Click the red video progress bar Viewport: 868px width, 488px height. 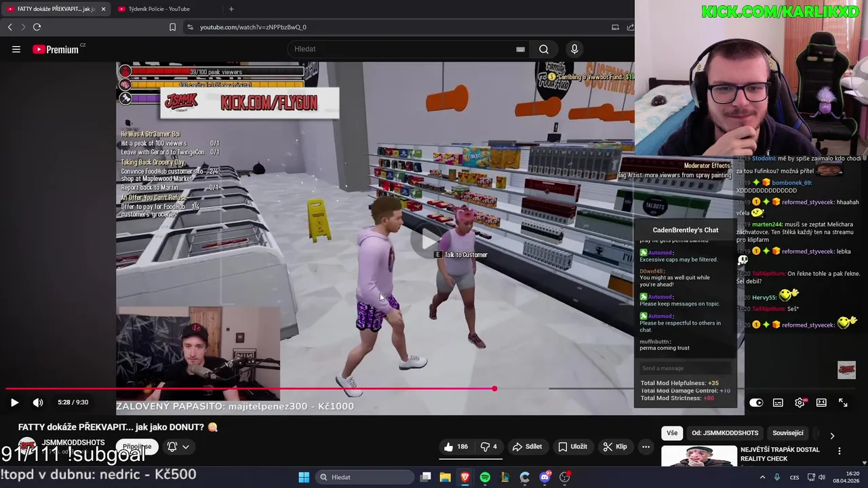[250, 388]
